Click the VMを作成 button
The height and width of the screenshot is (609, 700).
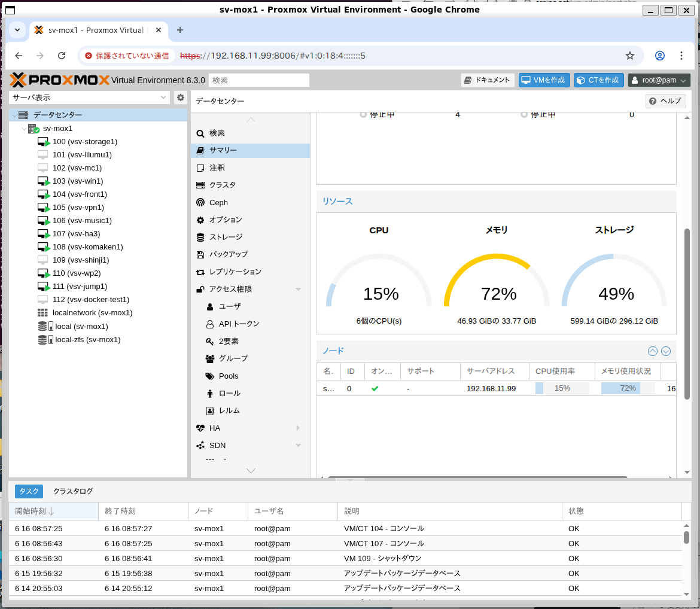click(544, 80)
